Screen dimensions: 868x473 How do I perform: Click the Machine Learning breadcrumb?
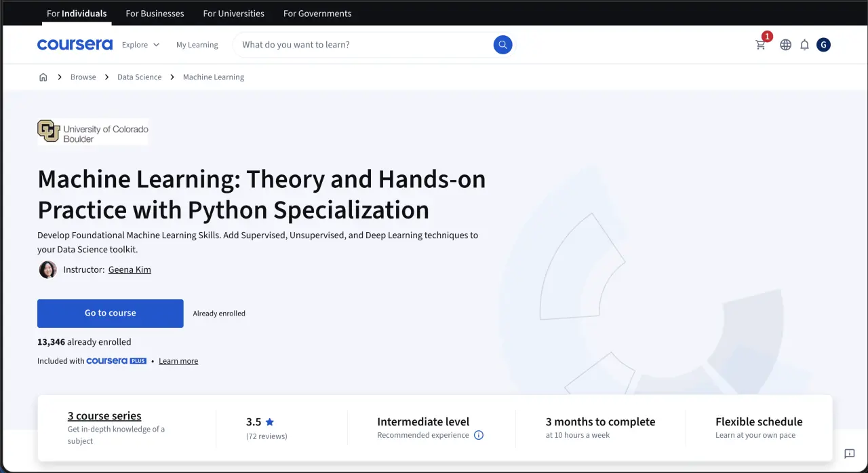214,77
